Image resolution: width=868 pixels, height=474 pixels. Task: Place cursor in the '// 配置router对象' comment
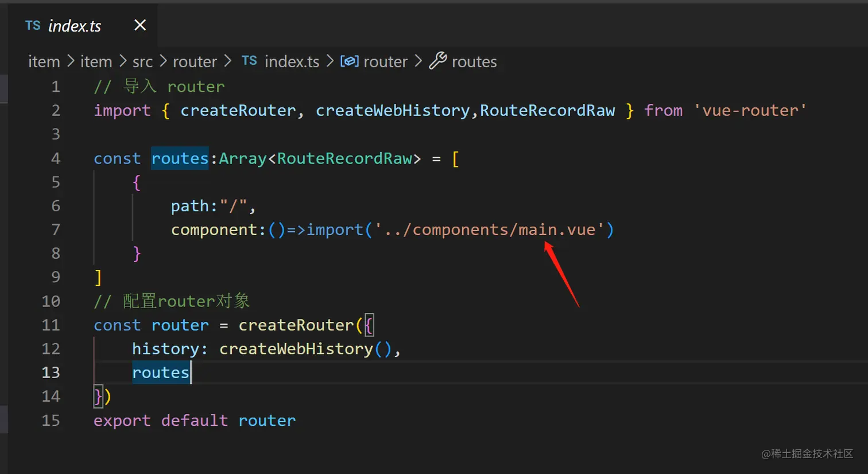(172, 301)
